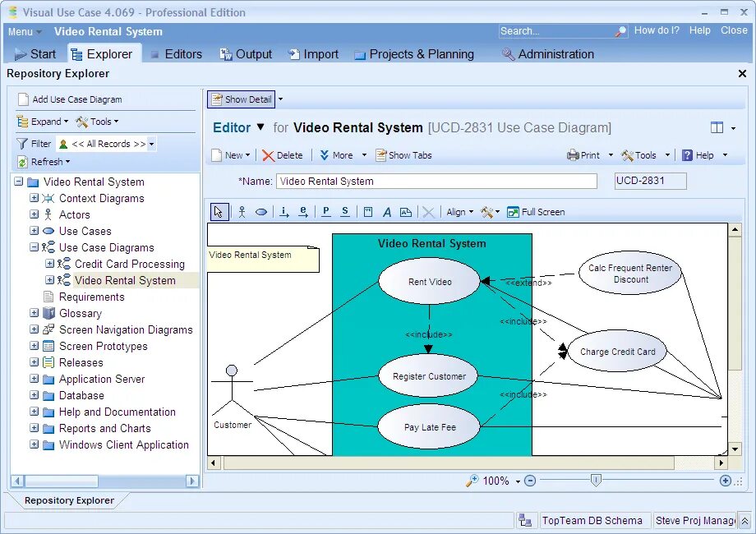Expand the Credit Card Processing node
Image resolution: width=756 pixels, height=534 pixels.
pos(49,263)
